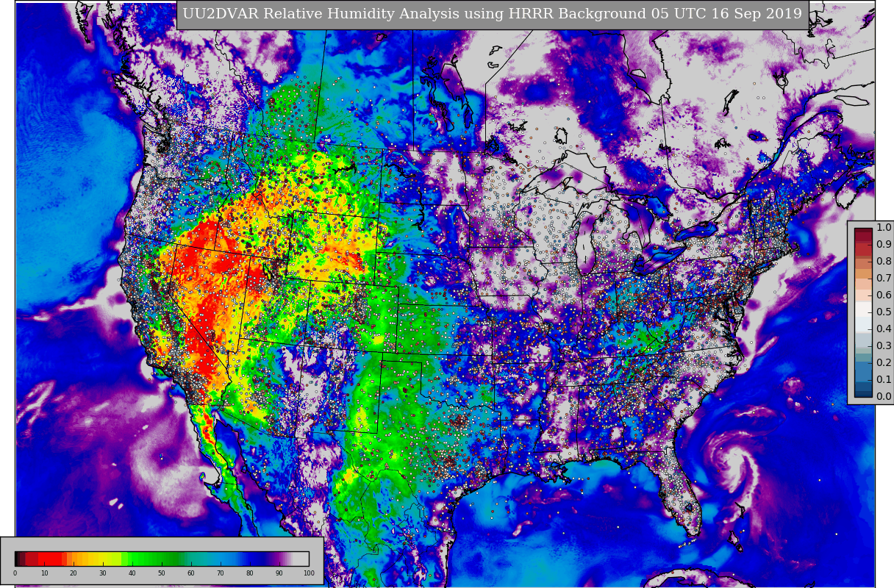Click the "1.0" label on right colorbar

point(884,228)
